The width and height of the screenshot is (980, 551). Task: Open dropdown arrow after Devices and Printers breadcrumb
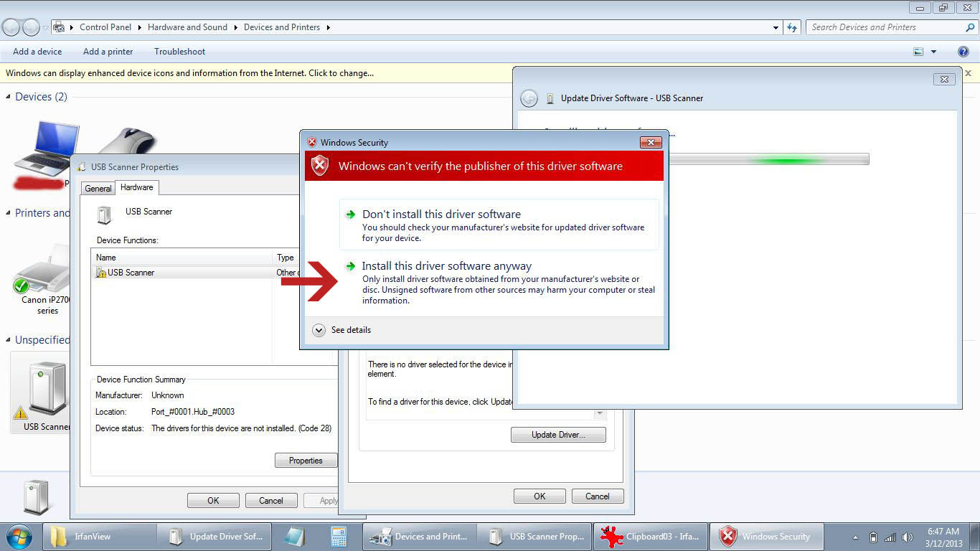(x=329, y=27)
